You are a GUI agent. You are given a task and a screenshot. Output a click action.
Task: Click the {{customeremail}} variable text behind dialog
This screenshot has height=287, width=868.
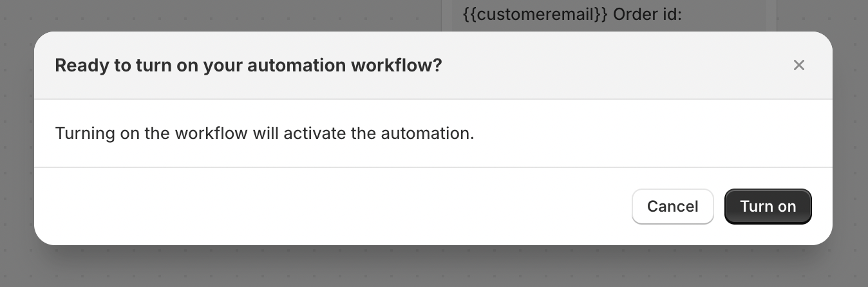536,14
